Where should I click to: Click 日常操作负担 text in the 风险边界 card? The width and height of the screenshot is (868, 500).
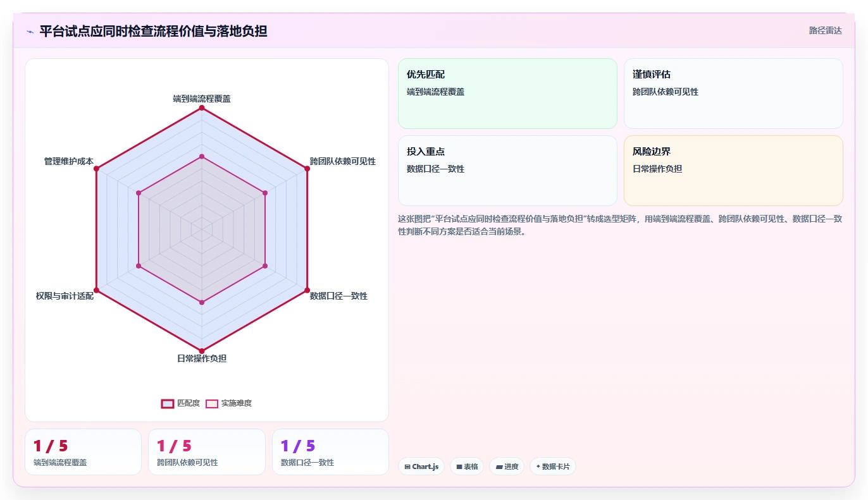[657, 169]
